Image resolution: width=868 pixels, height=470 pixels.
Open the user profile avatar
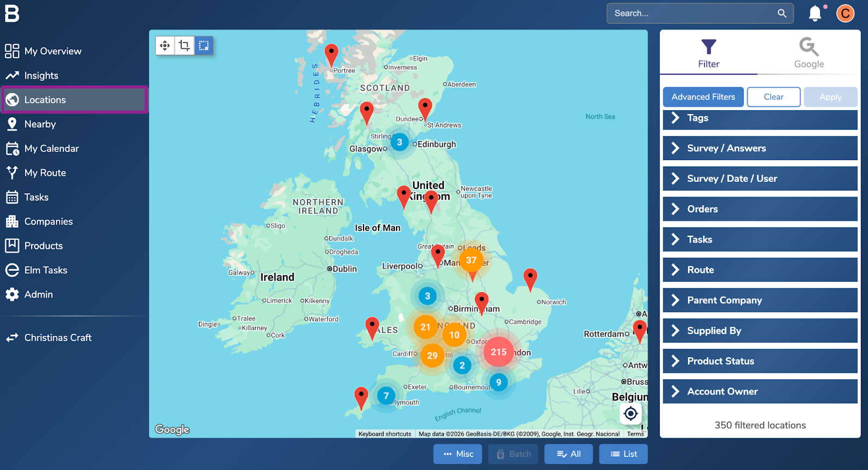point(845,14)
